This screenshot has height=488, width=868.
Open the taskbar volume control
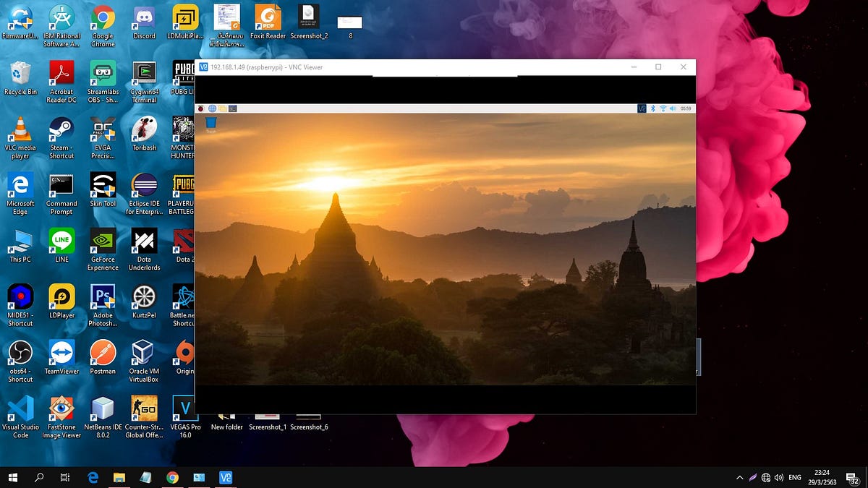778,478
